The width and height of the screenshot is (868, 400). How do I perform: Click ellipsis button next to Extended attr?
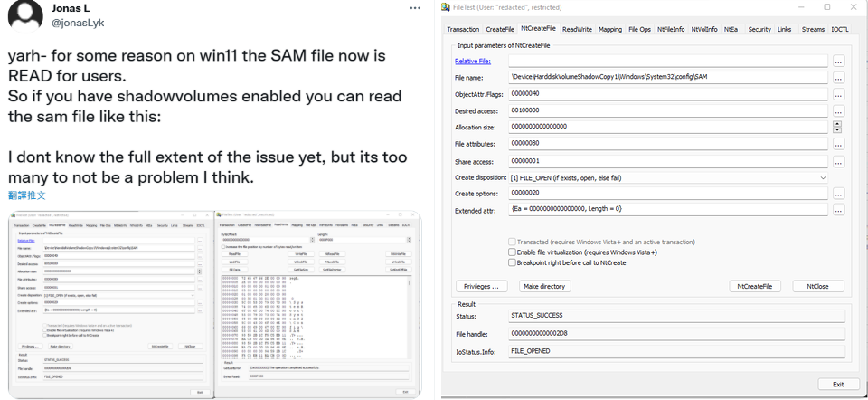pos(838,210)
